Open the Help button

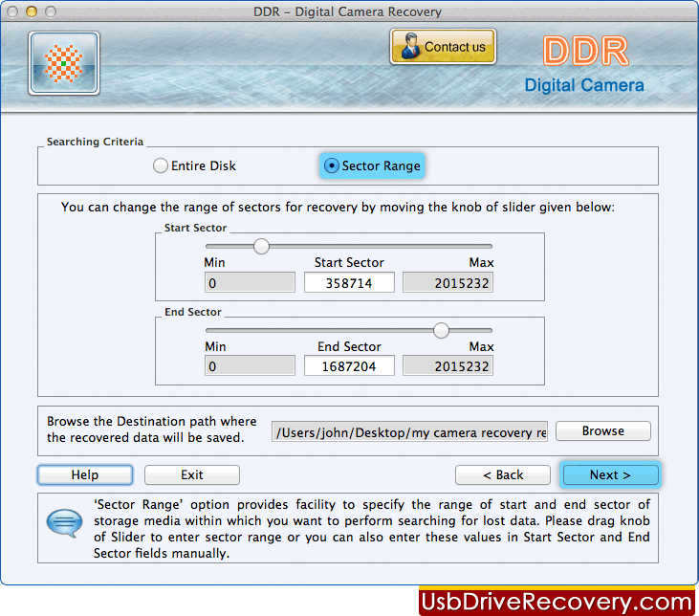pos(85,474)
